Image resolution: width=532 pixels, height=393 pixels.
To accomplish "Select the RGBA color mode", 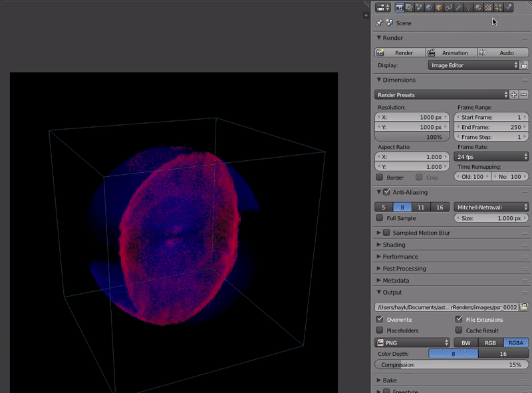I will (516, 342).
